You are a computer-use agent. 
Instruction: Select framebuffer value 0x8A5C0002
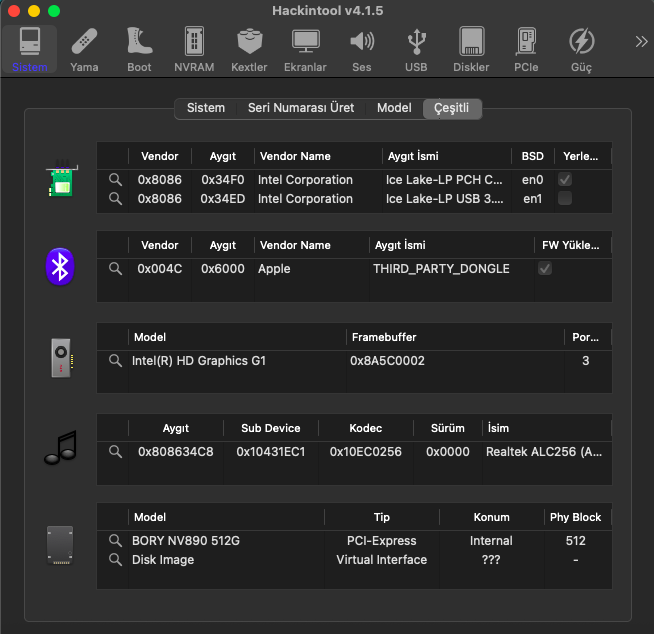[387, 360]
